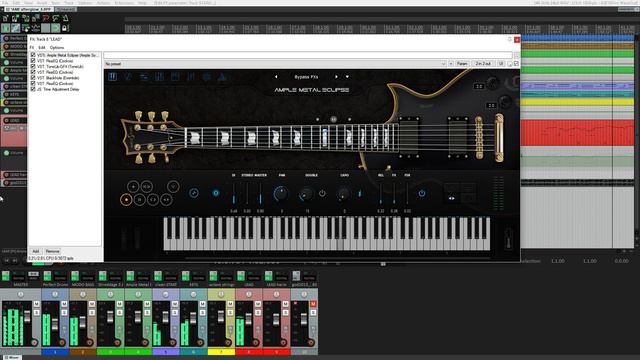Image resolution: width=640 pixels, height=360 pixels.
Task: Select VST Blackhole (Eventide) in FX list
Action: point(58,78)
